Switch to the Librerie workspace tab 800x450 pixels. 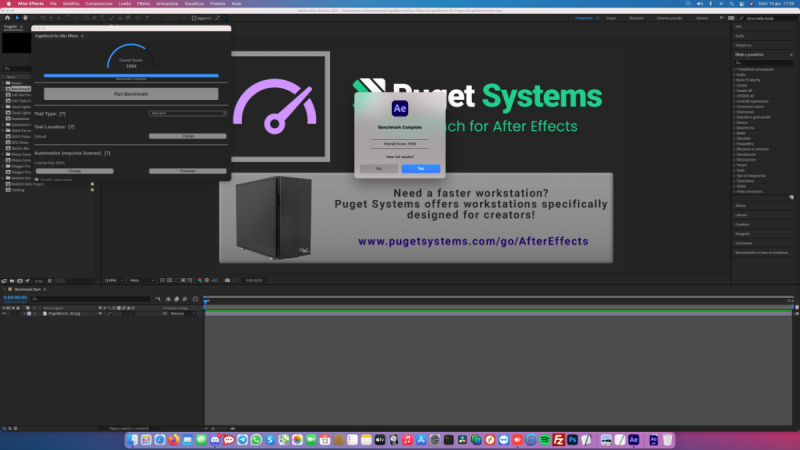(x=701, y=18)
